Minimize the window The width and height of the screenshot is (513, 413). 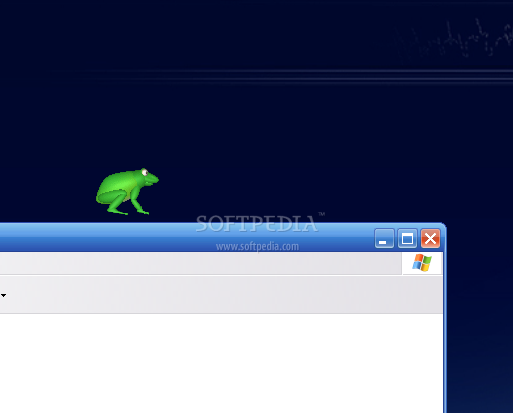(384, 238)
